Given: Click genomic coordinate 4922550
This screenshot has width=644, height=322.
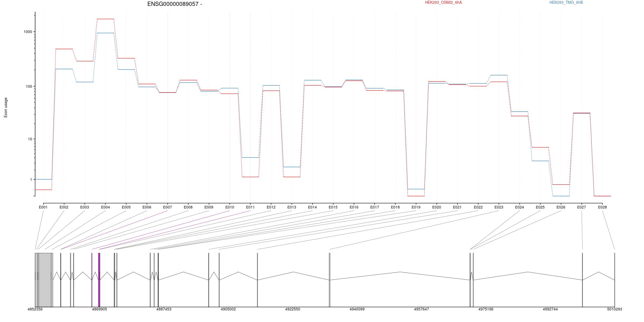Looking at the screenshot, I should [293, 309].
